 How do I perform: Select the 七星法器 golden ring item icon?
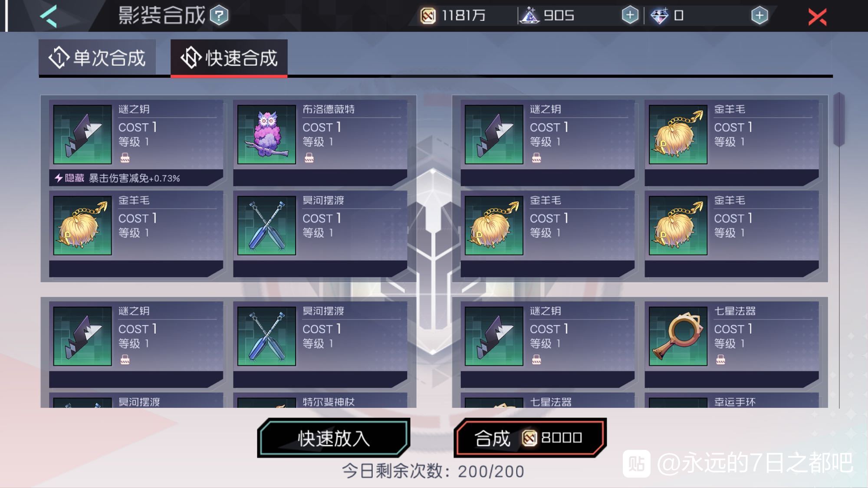coord(678,336)
